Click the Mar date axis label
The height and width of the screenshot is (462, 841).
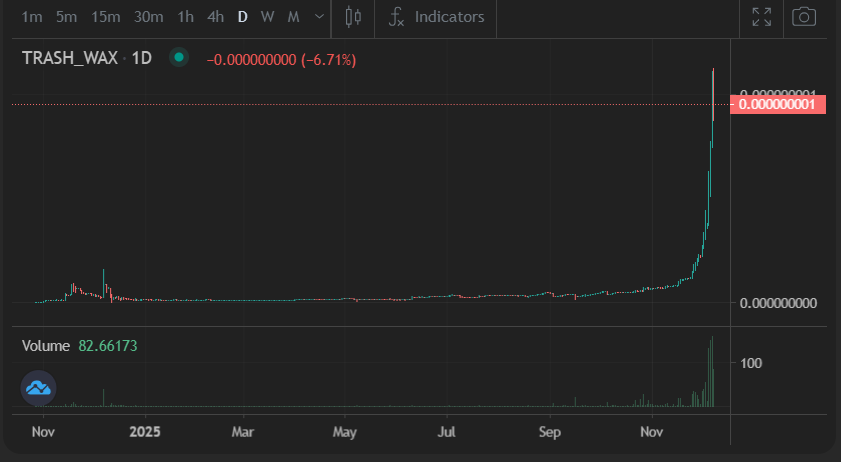pos(242,432)
